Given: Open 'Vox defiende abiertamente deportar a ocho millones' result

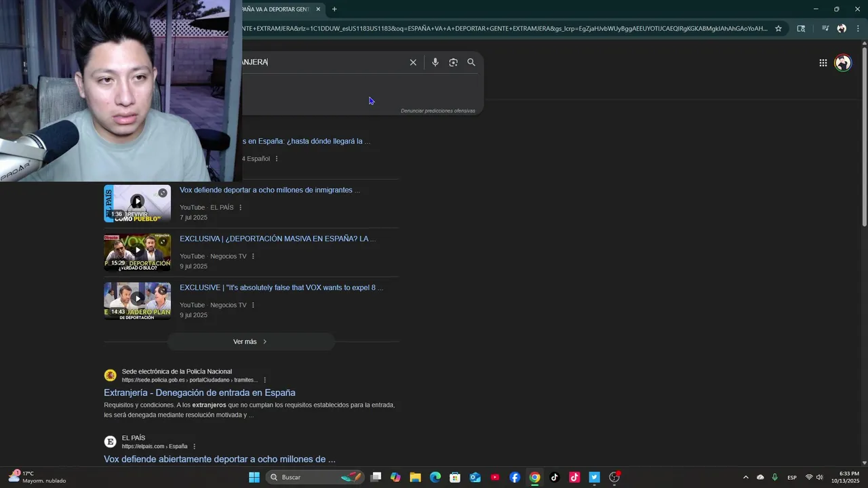Looking at the screenshot, I should coord(220,459).
